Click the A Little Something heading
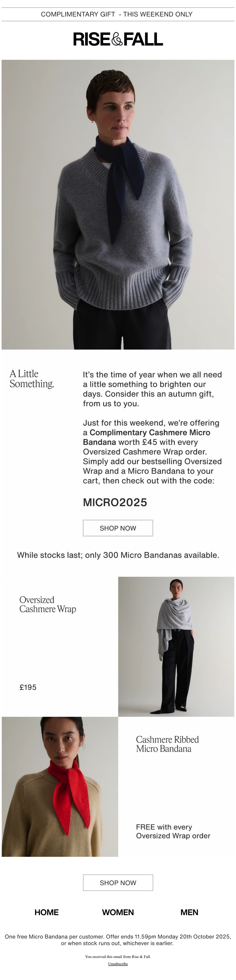Viewport: 236px width, 980px height. (x=32, y=378)
